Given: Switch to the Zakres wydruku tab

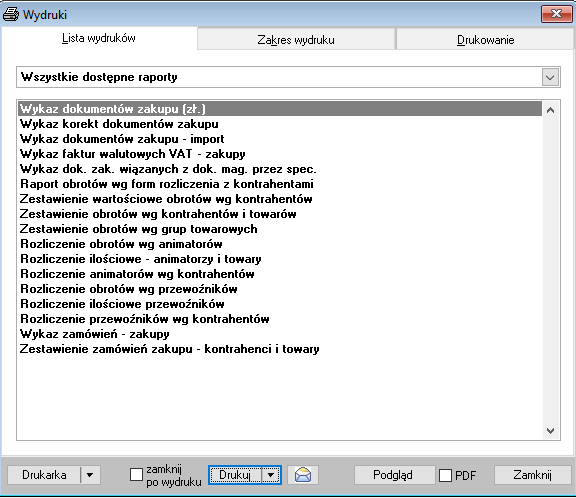Looking at the screenshot, I should point(296,39).
